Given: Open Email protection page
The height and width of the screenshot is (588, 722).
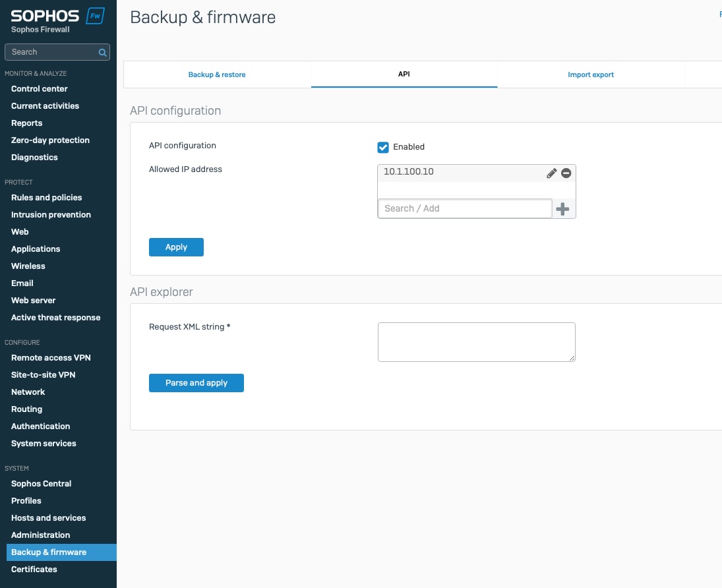Looking at the screenshot, I should pos(22,283).
